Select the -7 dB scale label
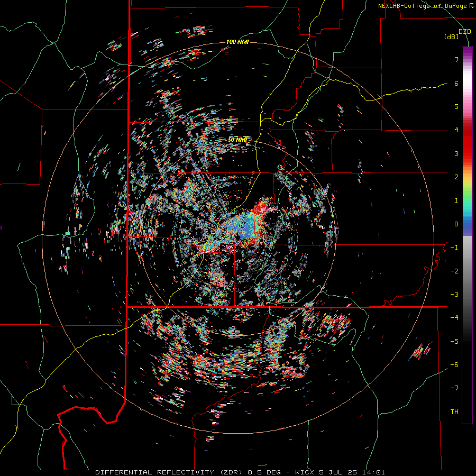 (454, 388)
